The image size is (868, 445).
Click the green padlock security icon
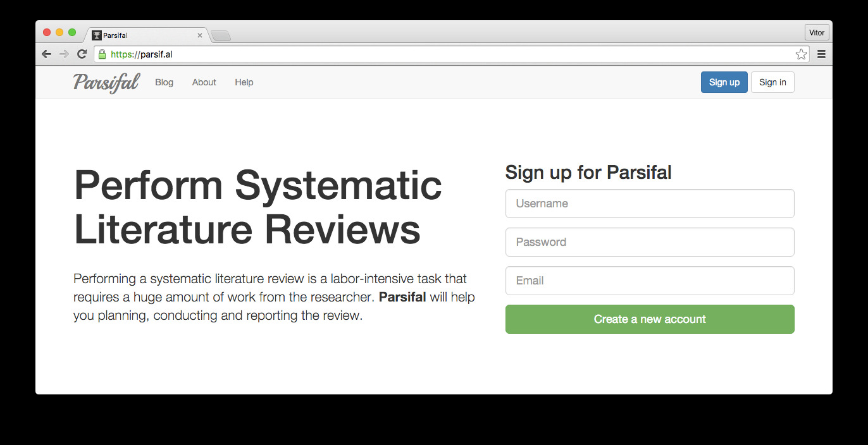click(102, 54)
